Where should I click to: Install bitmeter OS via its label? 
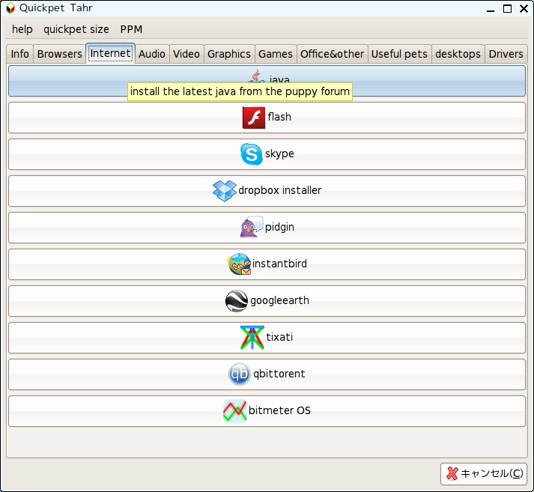[x=279, y=410]
